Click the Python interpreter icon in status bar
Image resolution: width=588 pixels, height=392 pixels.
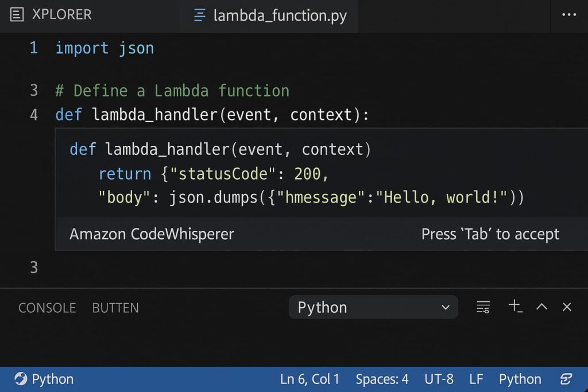(x=21, y=379)
